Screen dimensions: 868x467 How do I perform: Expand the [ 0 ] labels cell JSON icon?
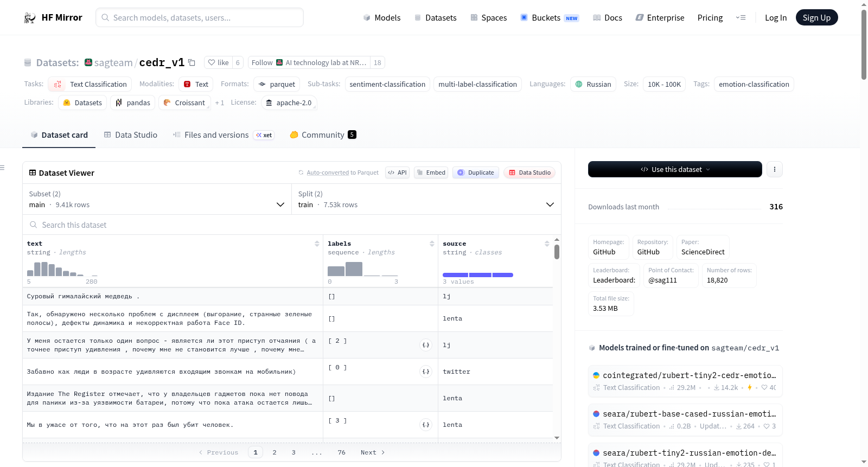(426, 372)
